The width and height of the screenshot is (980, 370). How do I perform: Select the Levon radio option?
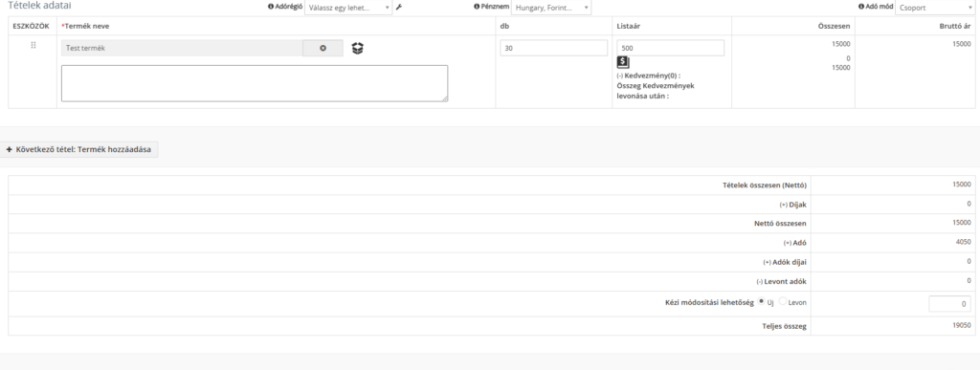[783, 301]
